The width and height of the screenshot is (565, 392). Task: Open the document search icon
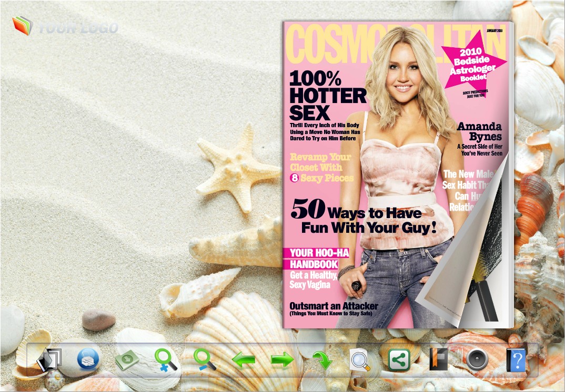coord(360,359)
